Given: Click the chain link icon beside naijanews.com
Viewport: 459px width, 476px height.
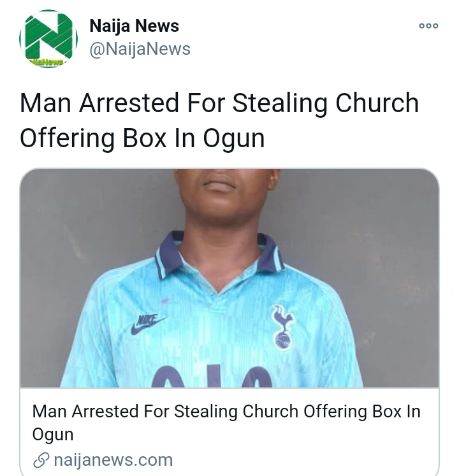Looking at the screenshot, I should coord(41,460).
